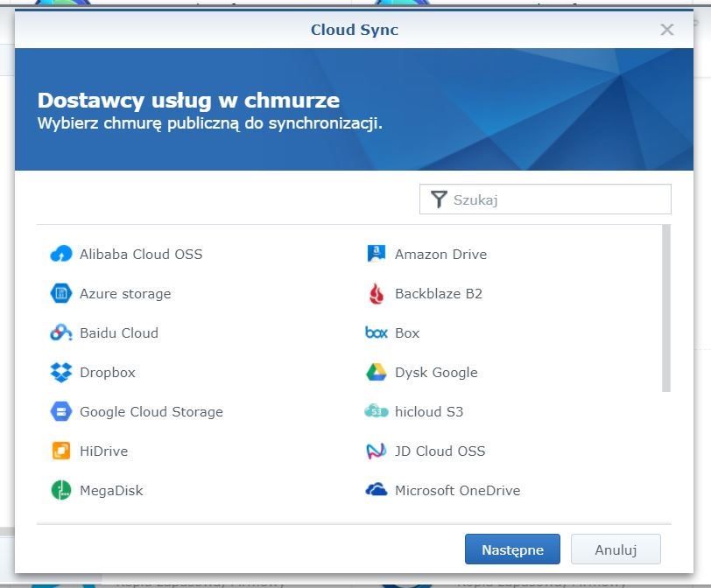Select the "Dropbox" text label
Image resolution: width=711 pixels, height=588 pixels.
pyautogui.click(x=108, y=373)
